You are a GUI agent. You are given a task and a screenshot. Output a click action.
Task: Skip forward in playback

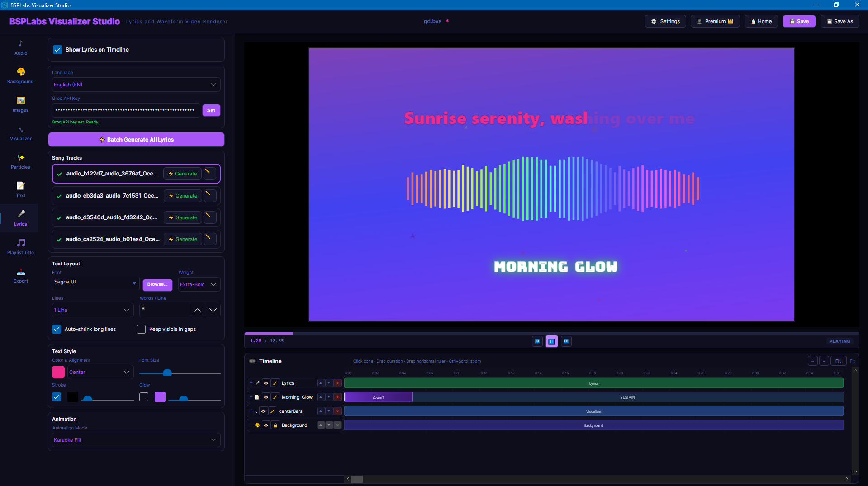click(x=566, y=341)
